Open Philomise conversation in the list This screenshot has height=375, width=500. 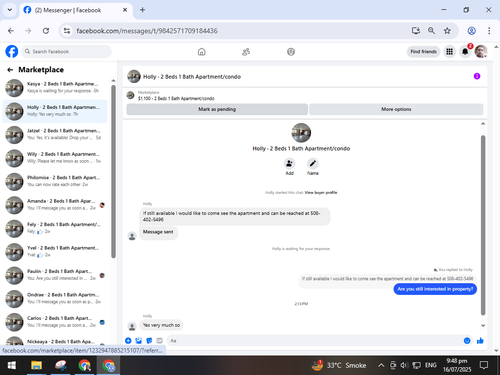click(56, 181)
